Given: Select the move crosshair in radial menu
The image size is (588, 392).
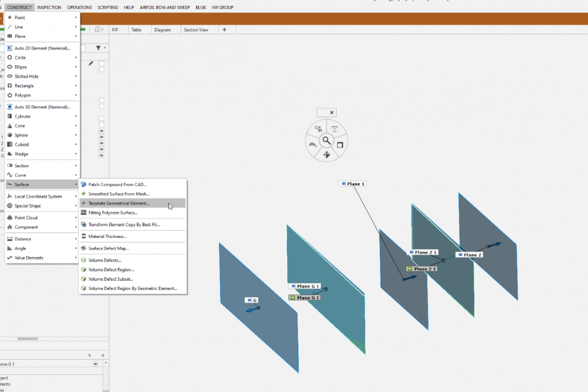Looking at the screenshot, I should [x=326, y=154].
